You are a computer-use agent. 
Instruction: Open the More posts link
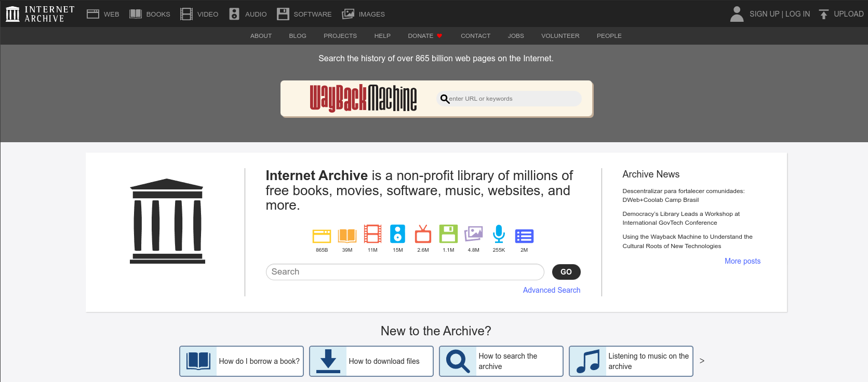click(x=742, y=261)
